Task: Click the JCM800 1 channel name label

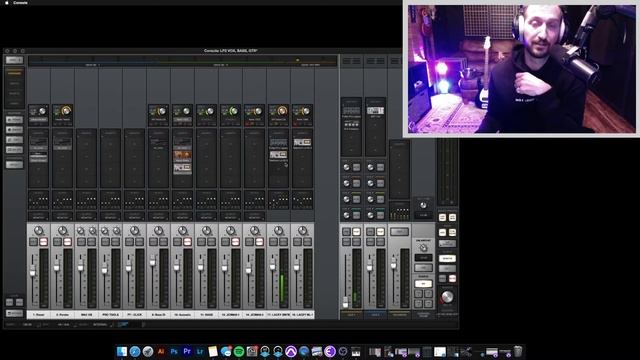Action: [231, 315]
